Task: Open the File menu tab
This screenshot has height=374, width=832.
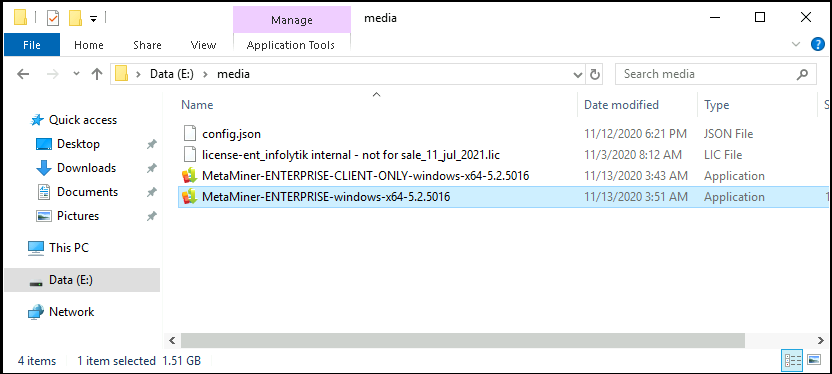Action: click(32, 45)
